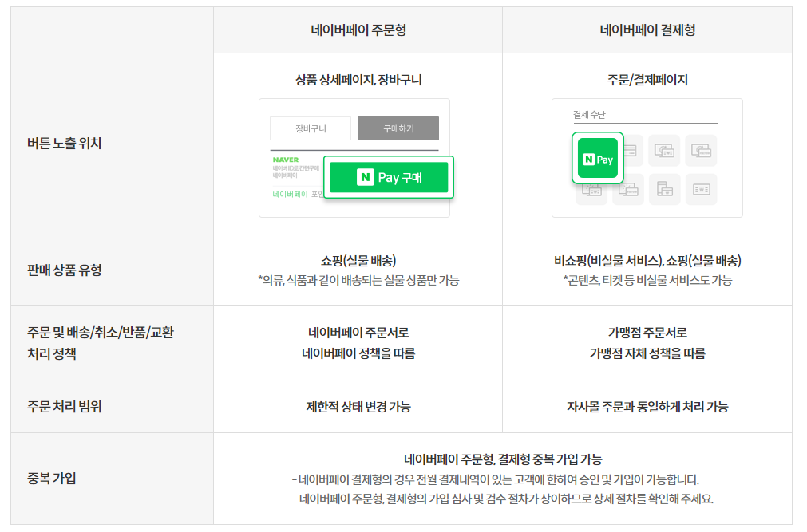
Task: Click the green N Pay 구매 button
Action: (389, 178)
